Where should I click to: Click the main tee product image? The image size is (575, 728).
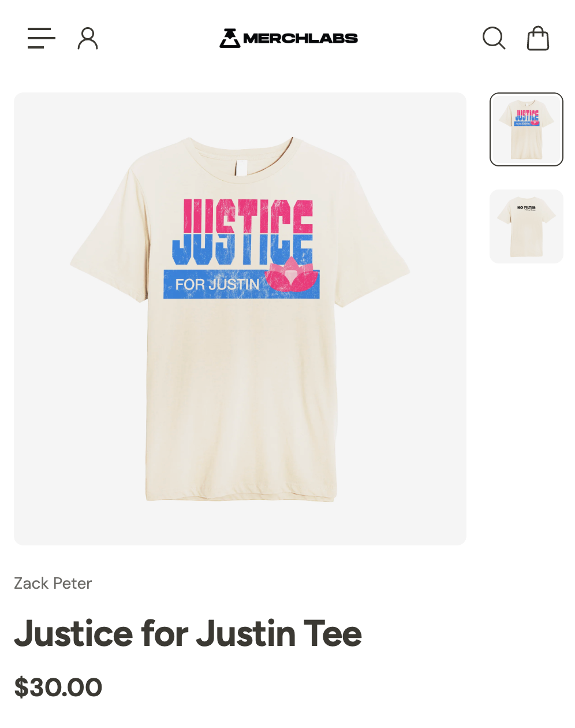click(240, 319)
